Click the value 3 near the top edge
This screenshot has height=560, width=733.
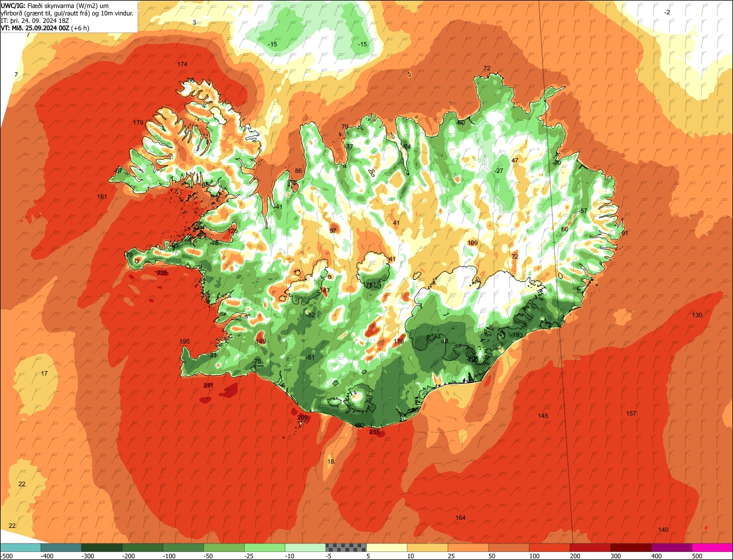coord(194,22)
